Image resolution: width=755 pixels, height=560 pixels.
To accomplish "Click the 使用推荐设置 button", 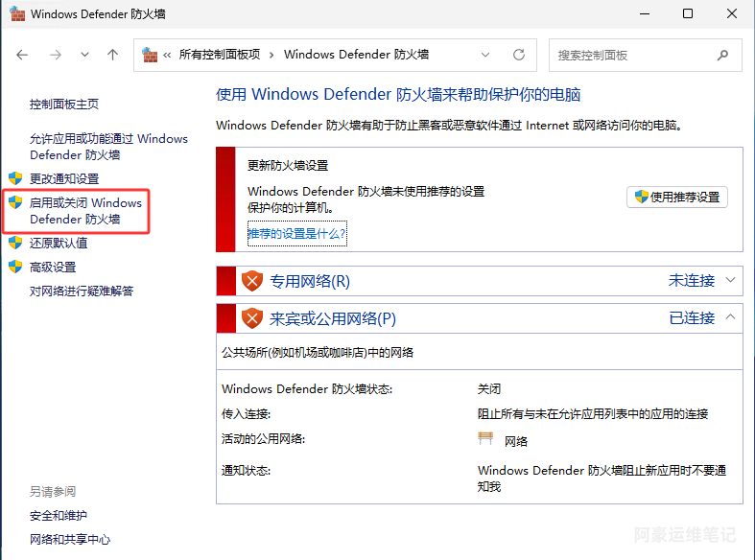I will click(x=676, y=197).
